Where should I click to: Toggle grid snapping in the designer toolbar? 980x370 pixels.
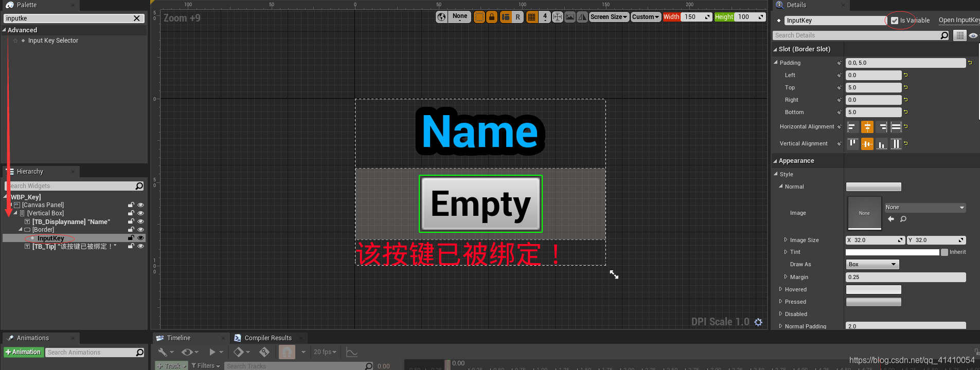click(532, 17)
